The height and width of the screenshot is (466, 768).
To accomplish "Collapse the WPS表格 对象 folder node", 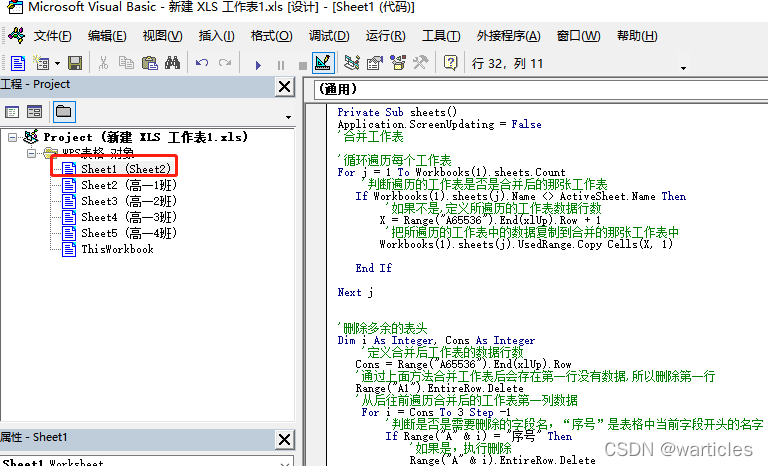I will [x=31, y=153].
